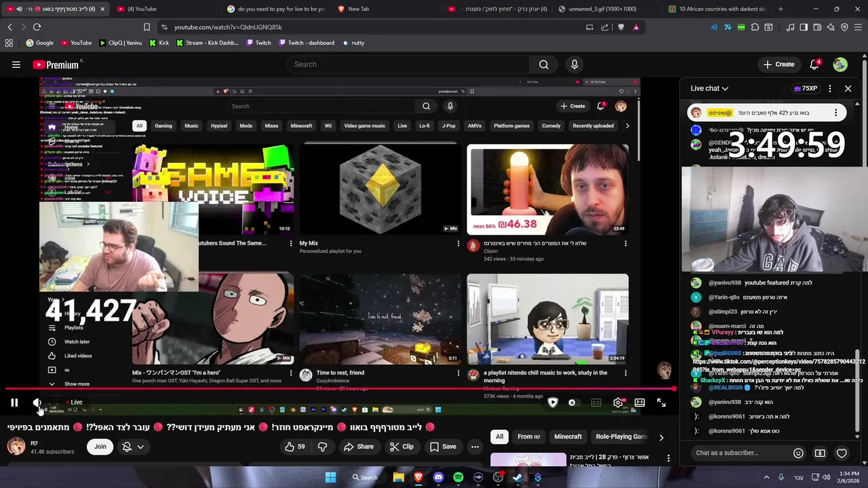Pause the live video
This screenshot has height=488, width=868.
[14, 403]
